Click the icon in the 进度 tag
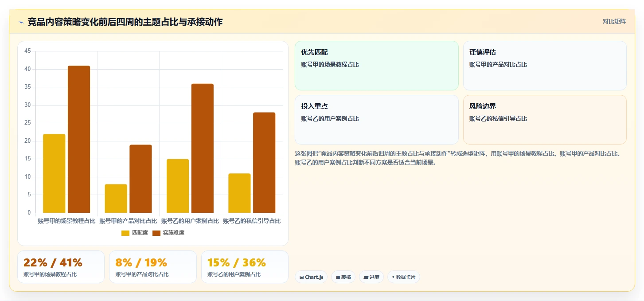 pyautogui.click(x=366, y=278)
